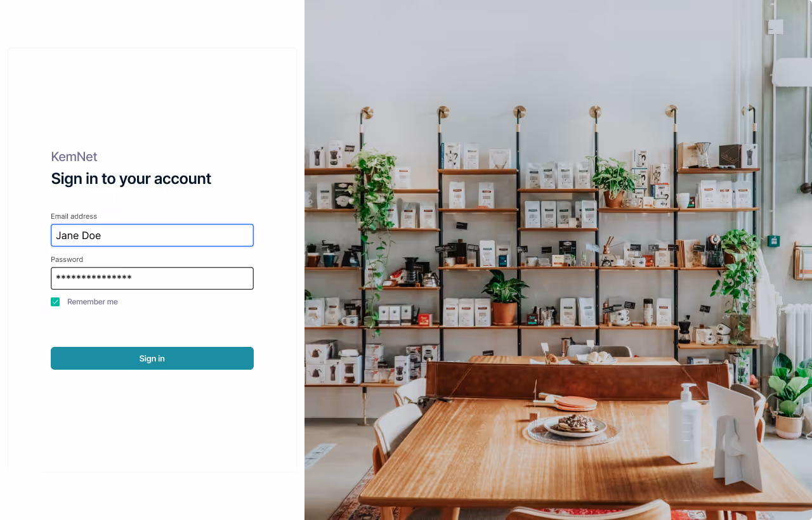Click the green alarm box on the wall

(x=773, y=241)
